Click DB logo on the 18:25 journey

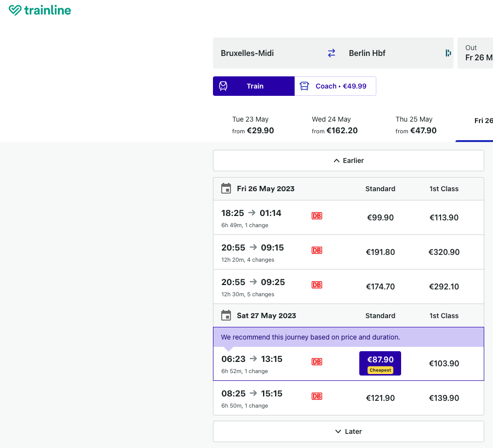point(317,216)
